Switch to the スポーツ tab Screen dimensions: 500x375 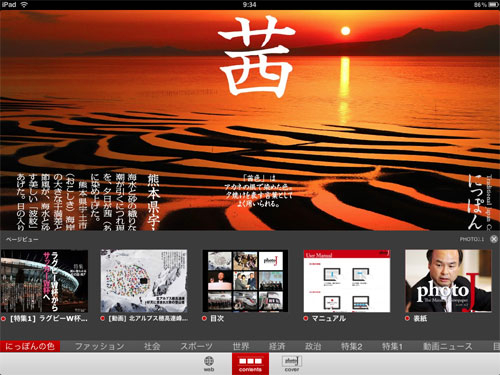196,346
